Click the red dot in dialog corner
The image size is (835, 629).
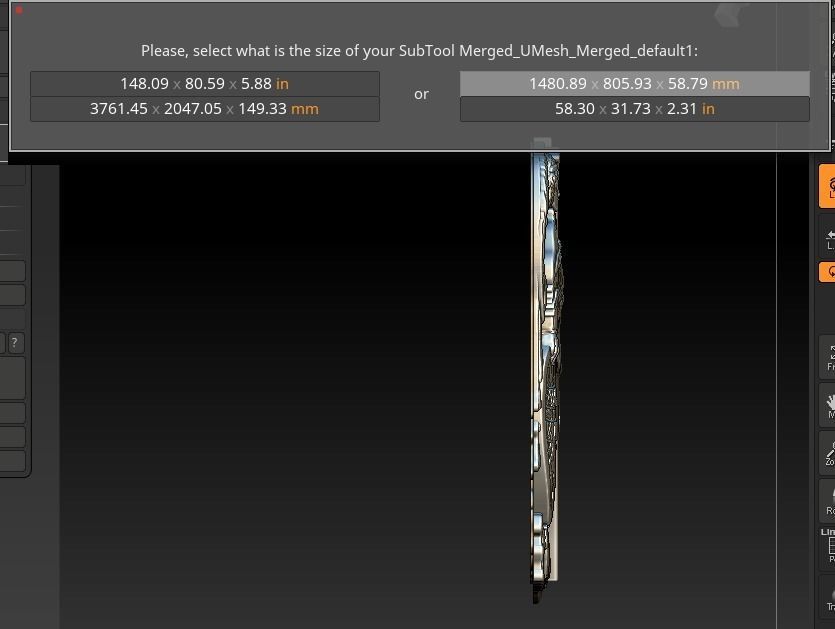pos(19,10)
